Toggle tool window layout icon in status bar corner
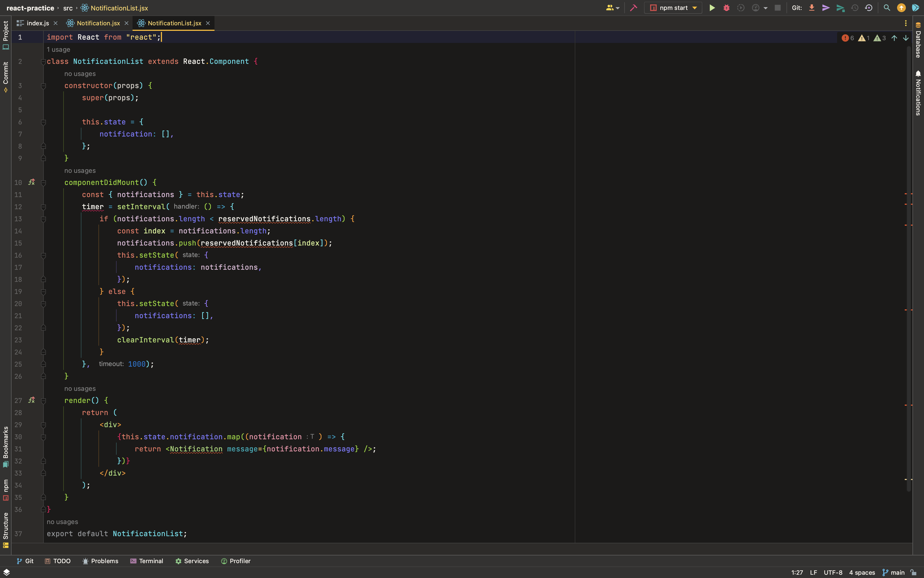This screenshot has width=924, height=578. (7, 572)
